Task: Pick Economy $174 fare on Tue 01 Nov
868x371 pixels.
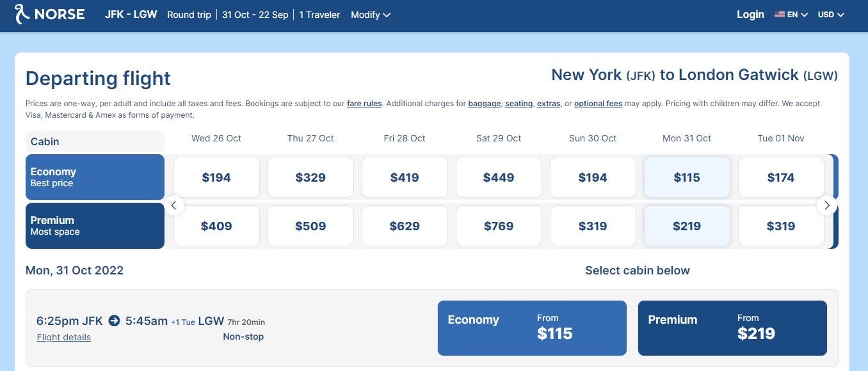Action: point(781,177)
